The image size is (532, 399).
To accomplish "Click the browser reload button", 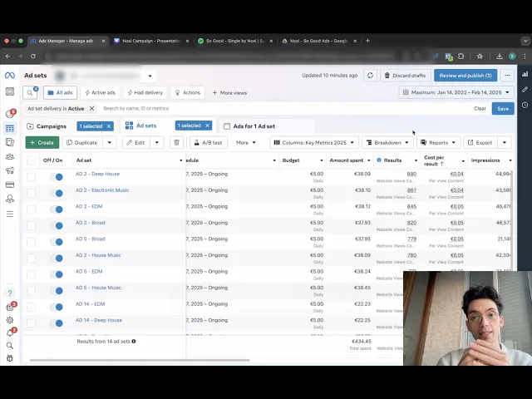I will pos(33,57).
